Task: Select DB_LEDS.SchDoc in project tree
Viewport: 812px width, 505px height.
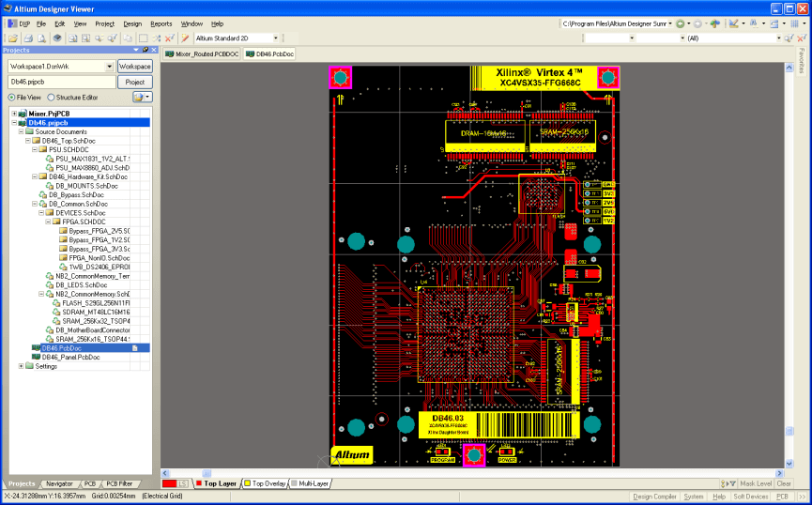Action: coord(81,284)
